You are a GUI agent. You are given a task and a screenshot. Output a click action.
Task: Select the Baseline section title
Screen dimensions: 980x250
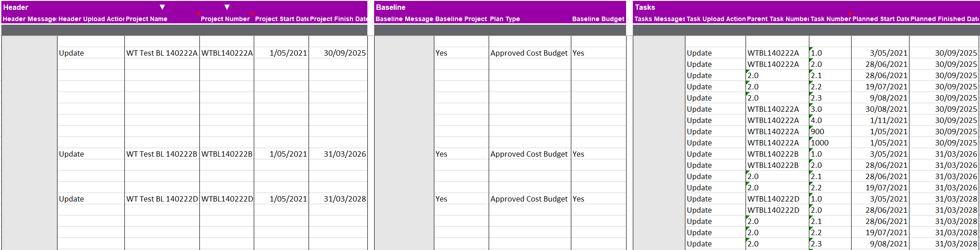[x=391, y=7]
